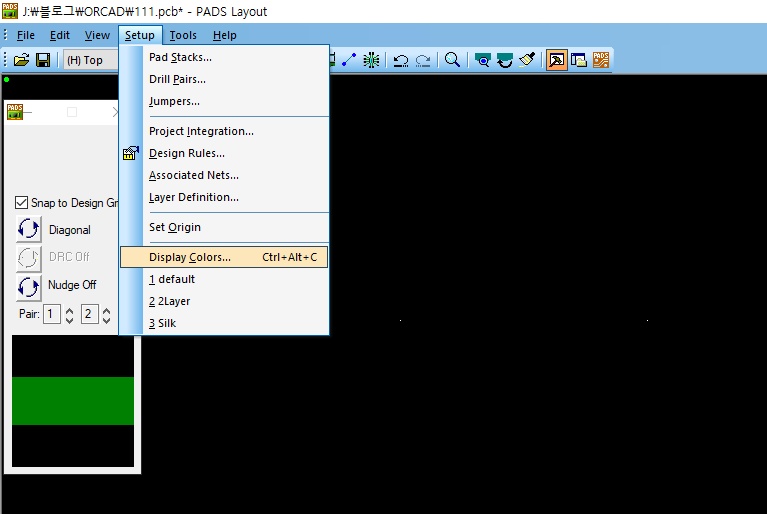Click the PADS Layout title bar icon

(x=10, y=11)
